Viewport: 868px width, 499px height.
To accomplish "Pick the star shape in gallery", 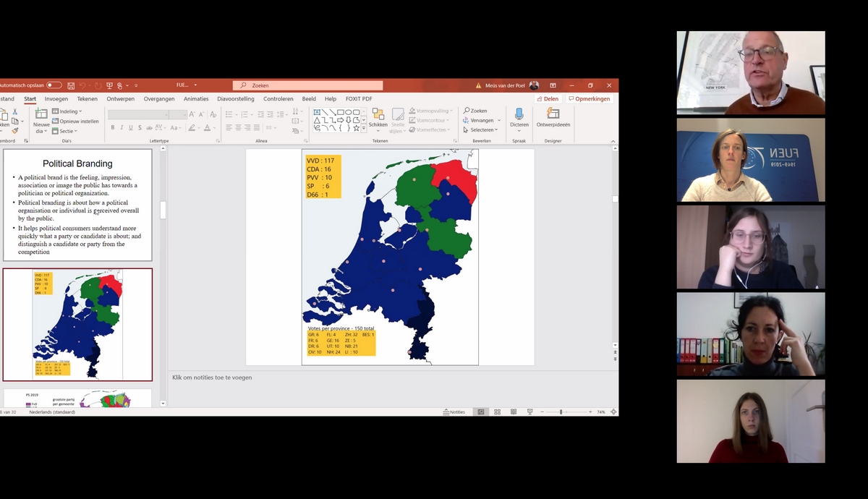I will coord(356,128).
